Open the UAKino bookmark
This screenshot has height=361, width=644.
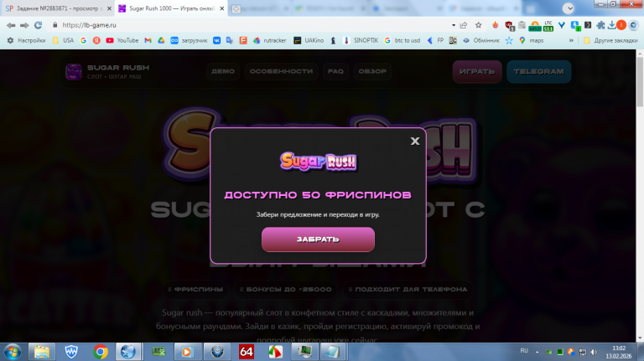click(309, 40)
